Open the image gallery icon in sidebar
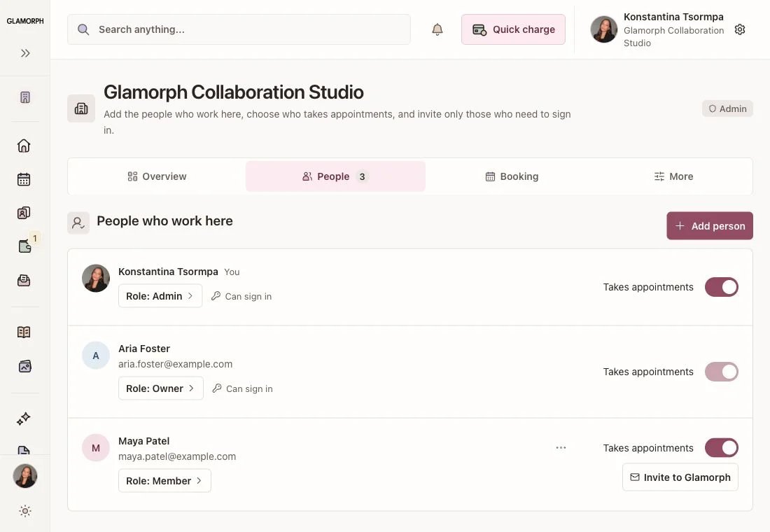770x532 pixels. point(24,367)
